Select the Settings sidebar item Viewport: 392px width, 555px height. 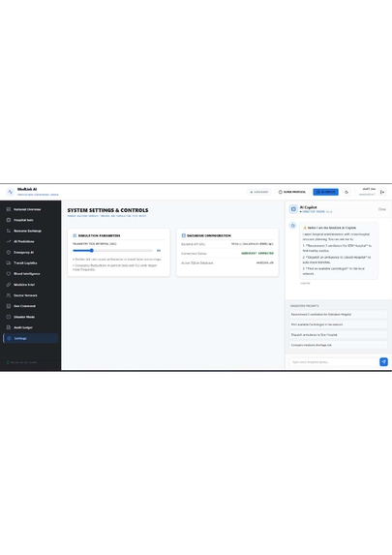pos(30,338)
